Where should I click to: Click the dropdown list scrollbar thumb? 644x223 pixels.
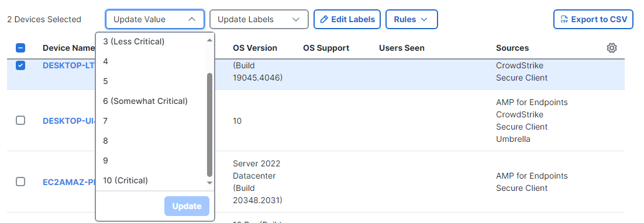point(209,125)
